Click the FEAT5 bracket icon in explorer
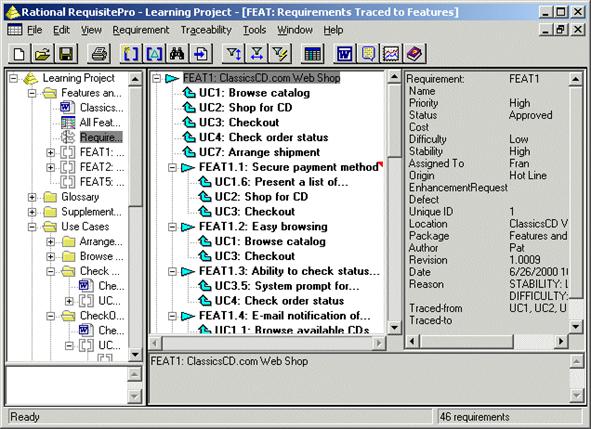 pyautogui.click(x=68, y=182)
